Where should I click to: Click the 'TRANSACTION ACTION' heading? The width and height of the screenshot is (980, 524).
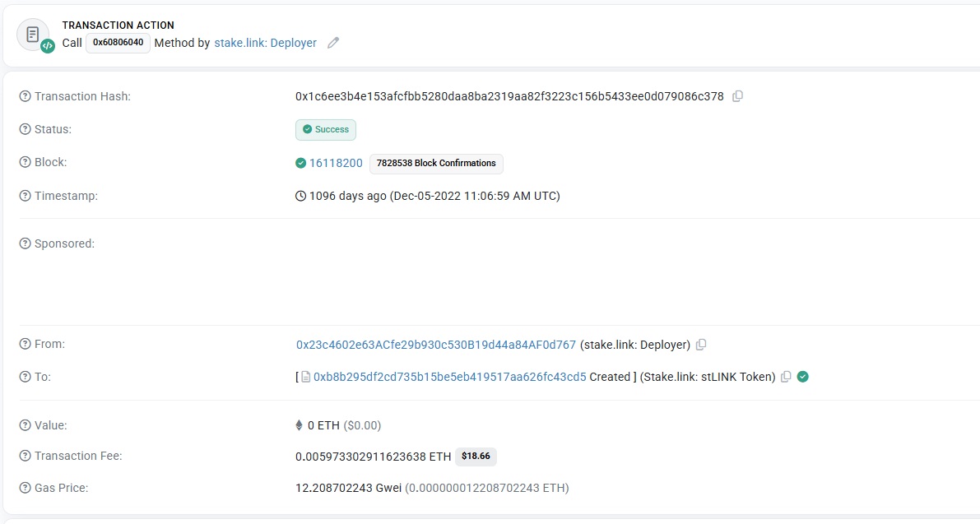tap(118, 25)
